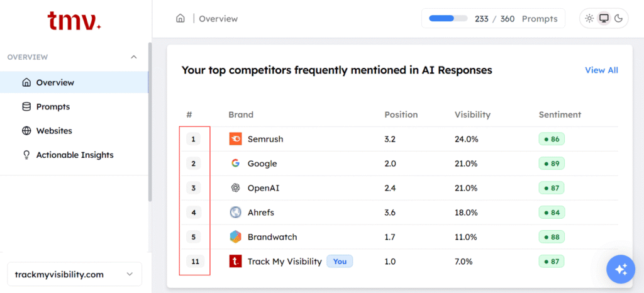
Task: Click Brandwatch visibility 11.0%
Action: pyautogui.click(x=465, y=237)
